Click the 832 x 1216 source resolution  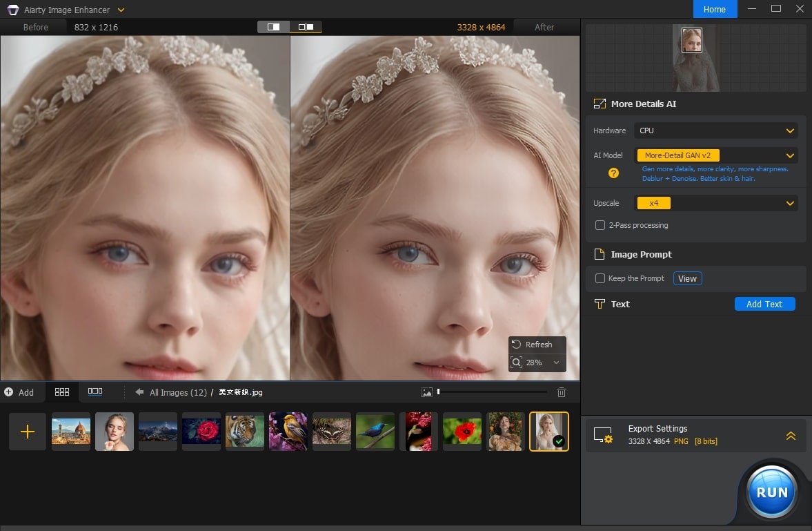pos(97,28)
